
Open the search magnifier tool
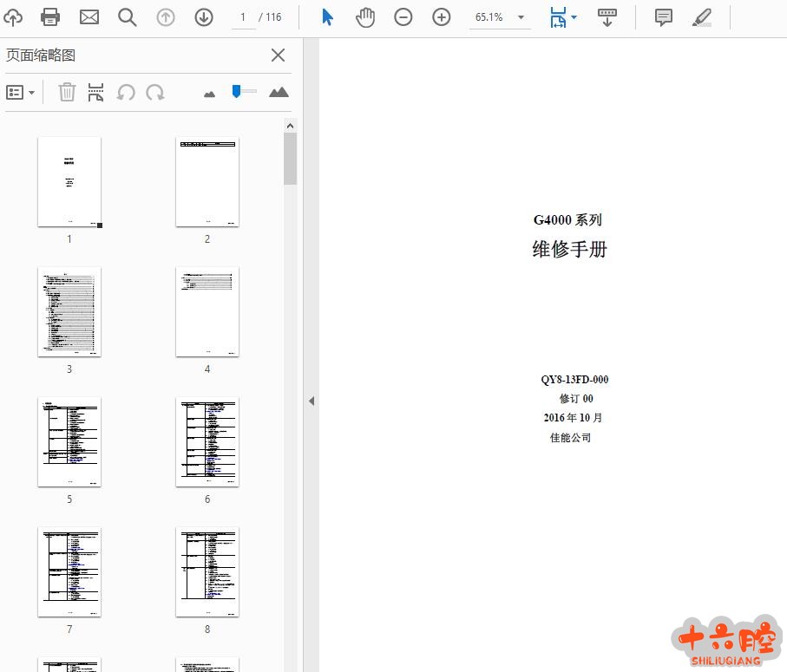[x=128, y=17]
